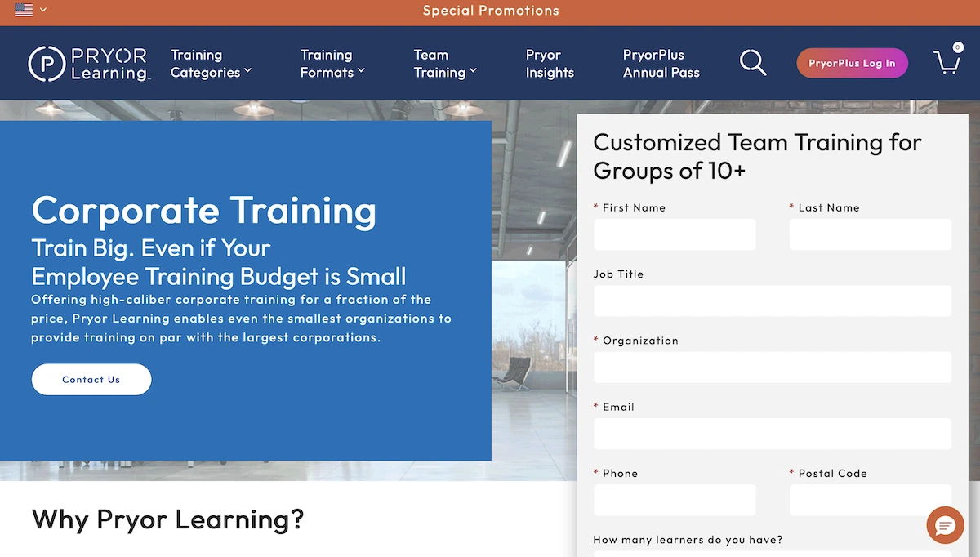The width and height of the screenshot is (980, 557).
Task: Focus the Email input field
Action: tap(772, 434)
